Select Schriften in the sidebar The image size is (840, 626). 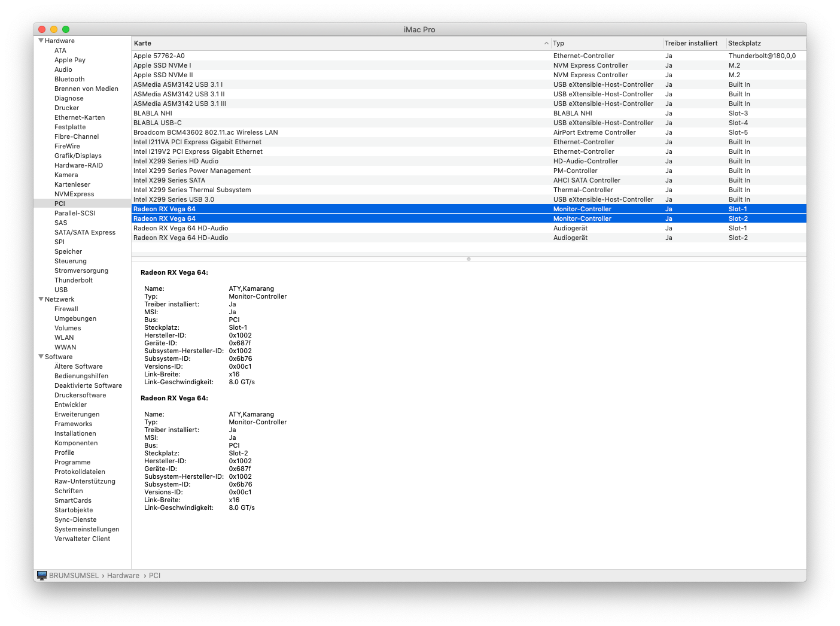pyautogui.click(x=69, y=491)
